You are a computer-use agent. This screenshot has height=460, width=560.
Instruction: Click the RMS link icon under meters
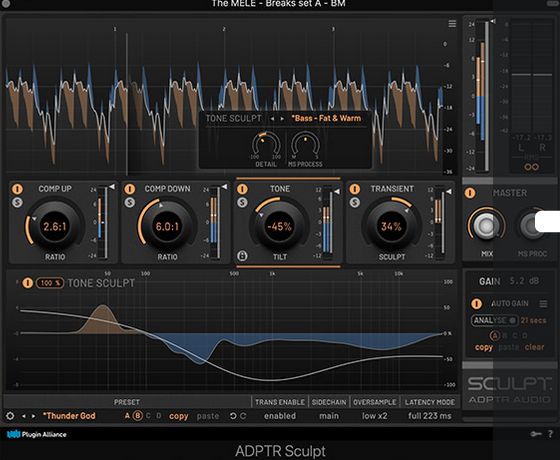[531, 167]
